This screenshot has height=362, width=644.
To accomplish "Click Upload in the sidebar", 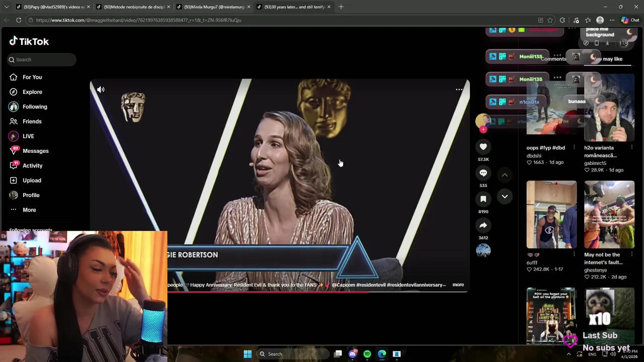I will coord(32,180).
